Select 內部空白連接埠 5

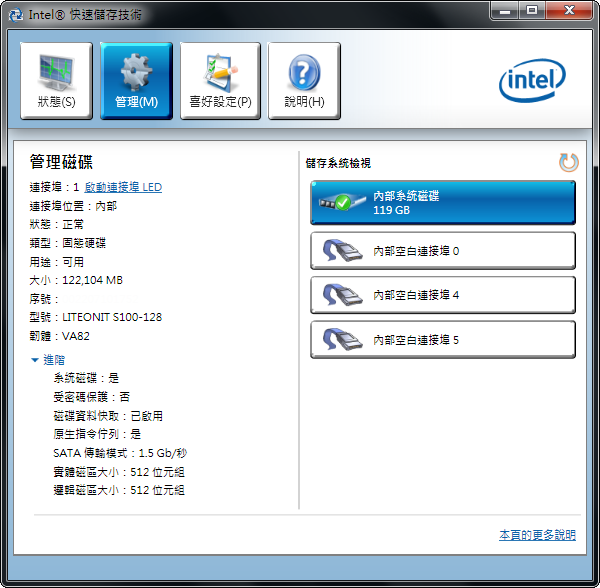(443, 340)
